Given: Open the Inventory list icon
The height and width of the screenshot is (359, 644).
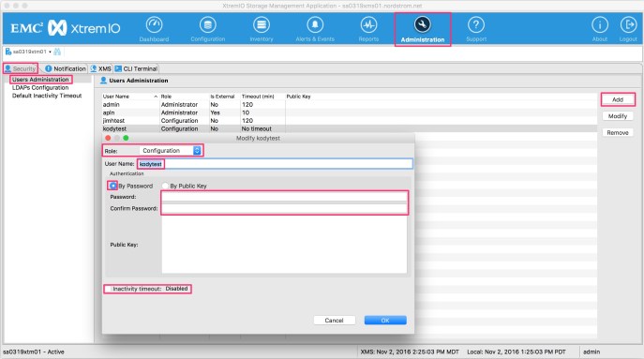Looking at the screenshot, I should [262, 25].
